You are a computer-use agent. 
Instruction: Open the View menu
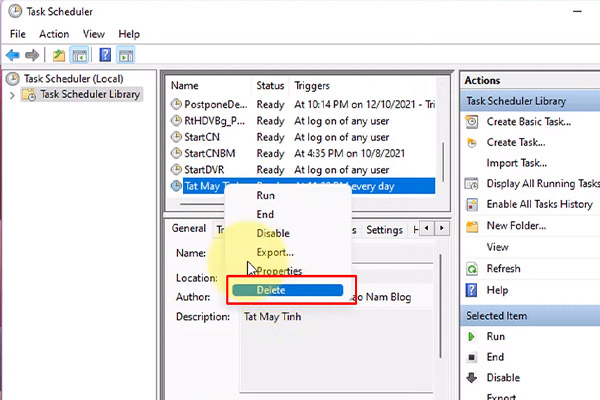(x=94, y=34)
